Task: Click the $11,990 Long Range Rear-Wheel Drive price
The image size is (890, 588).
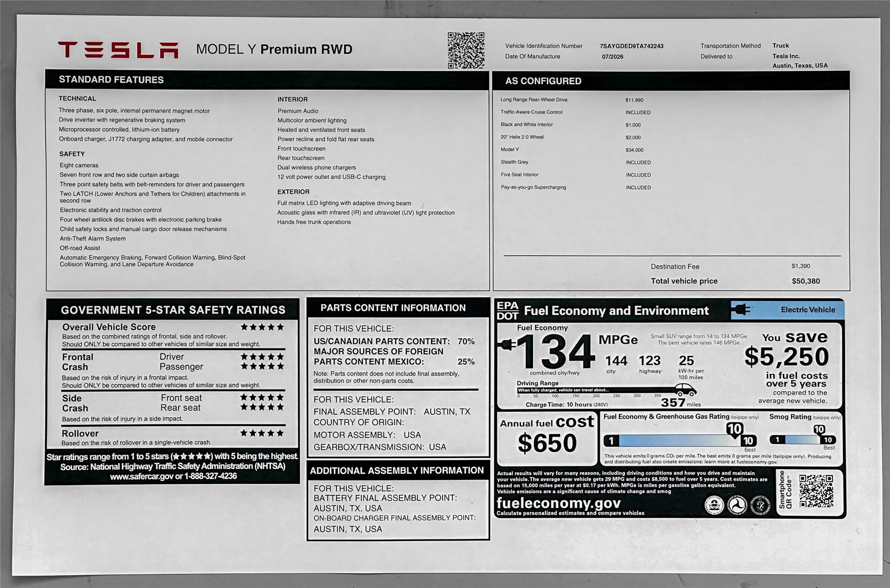Action: coord(634,100)
